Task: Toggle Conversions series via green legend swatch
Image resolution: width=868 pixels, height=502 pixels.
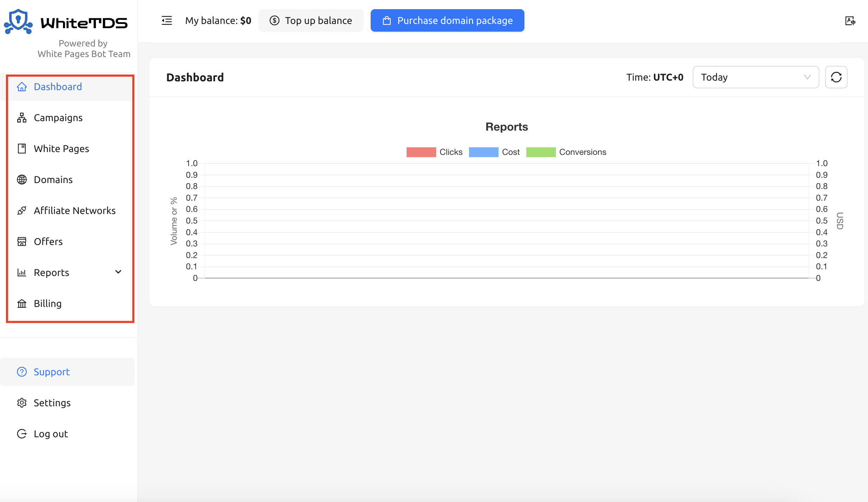Action: (x=541, y=152)
